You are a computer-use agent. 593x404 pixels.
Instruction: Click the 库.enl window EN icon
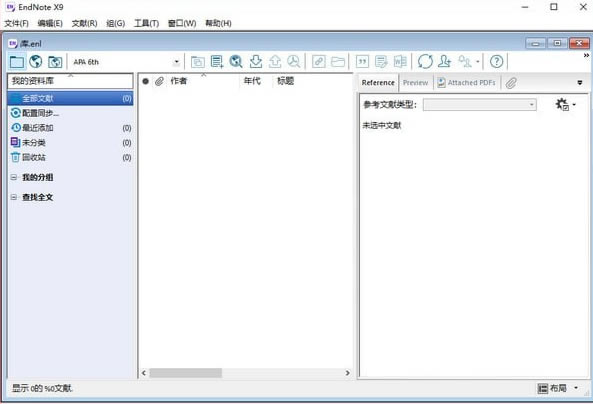tap(13, 44)
